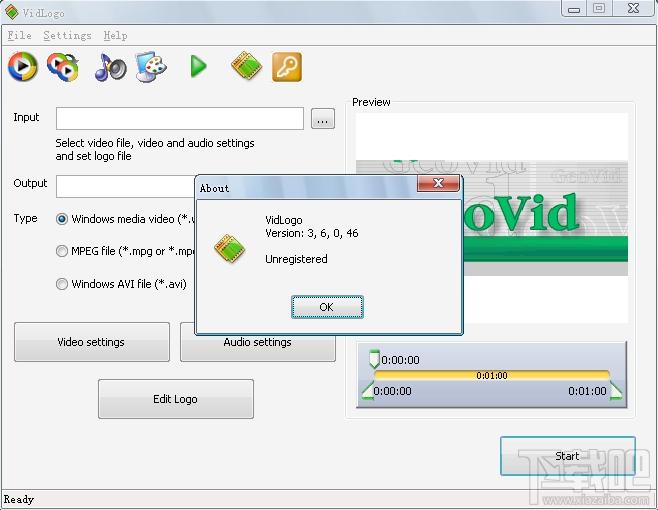Click inside the Input file field
Viewport: 658px width, 510px height.
(180, 118)
